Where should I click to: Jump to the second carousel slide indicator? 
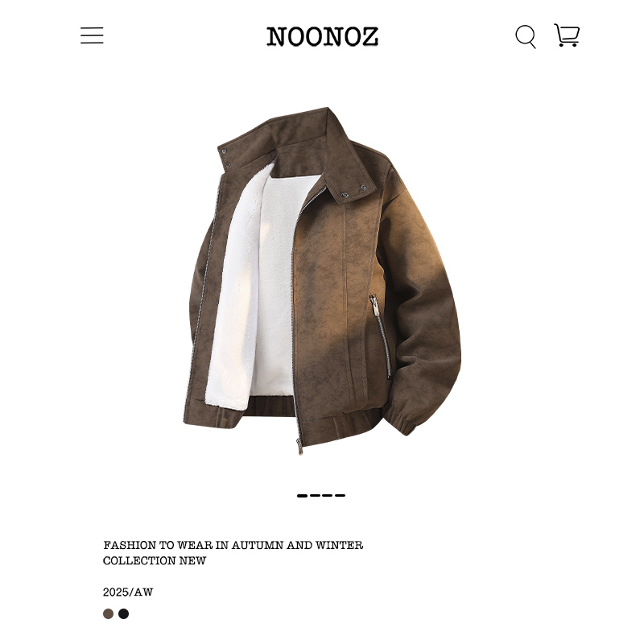(315, 496)
